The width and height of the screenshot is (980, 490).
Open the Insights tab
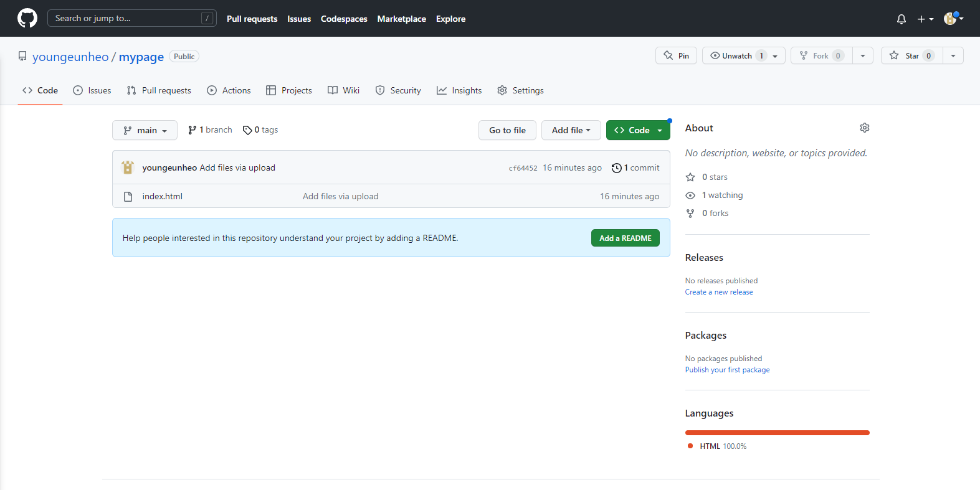pyautogui.click(x=459, y=90)
